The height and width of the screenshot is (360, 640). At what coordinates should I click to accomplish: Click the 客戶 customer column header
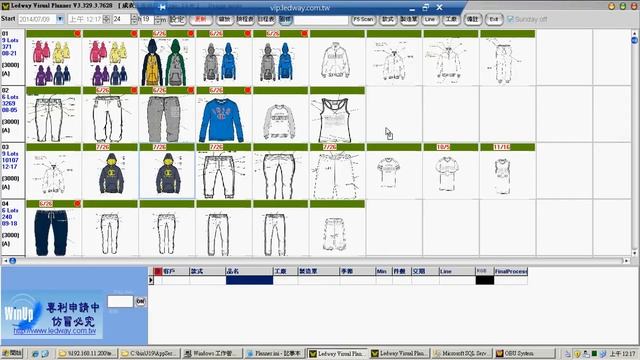point(176,271)
